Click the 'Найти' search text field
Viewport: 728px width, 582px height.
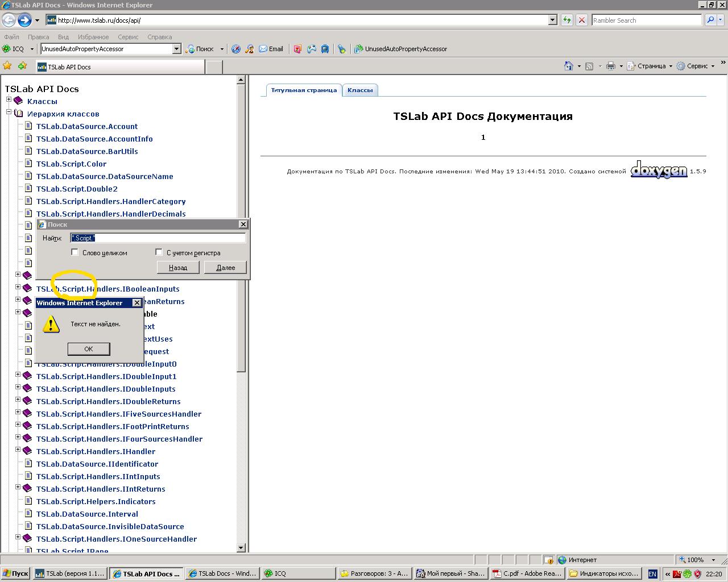[158, 238]
